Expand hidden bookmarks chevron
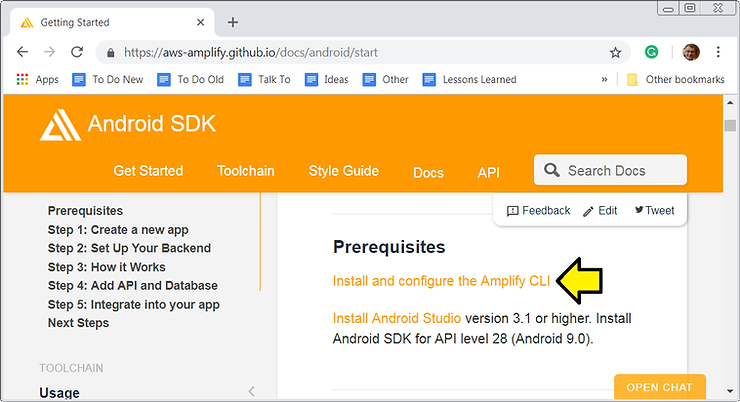740x402 pixels. pyautogui.click(x=604, y=80)
